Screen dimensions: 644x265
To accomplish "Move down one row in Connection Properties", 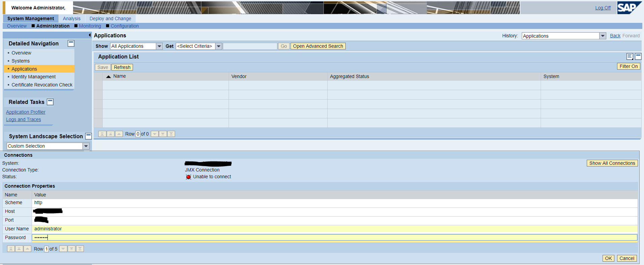I will pyautogui.click(x=63, y=249).
